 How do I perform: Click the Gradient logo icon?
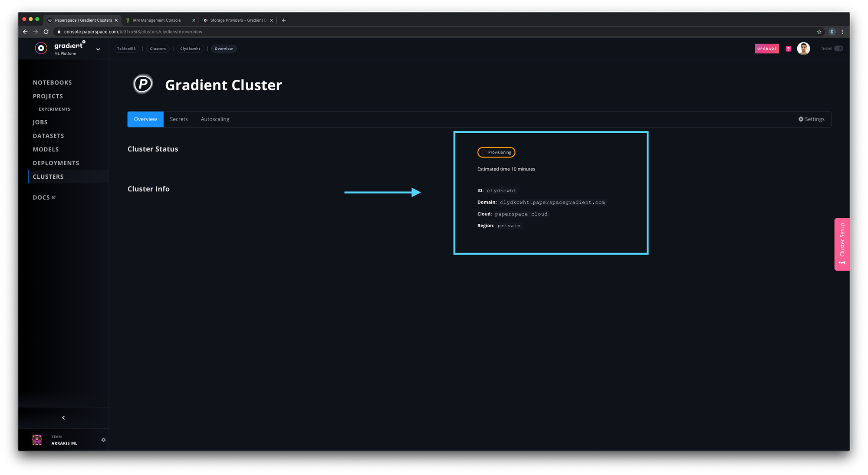(41, 48)
